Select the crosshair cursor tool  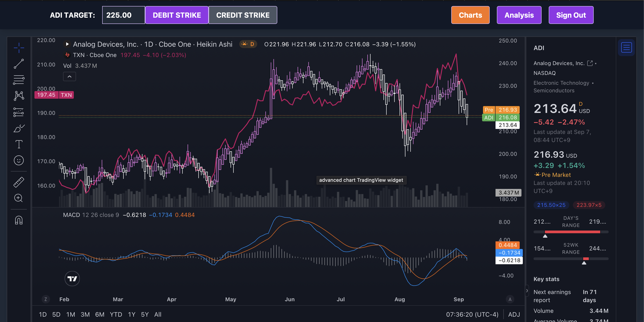(x=19, y=47)
